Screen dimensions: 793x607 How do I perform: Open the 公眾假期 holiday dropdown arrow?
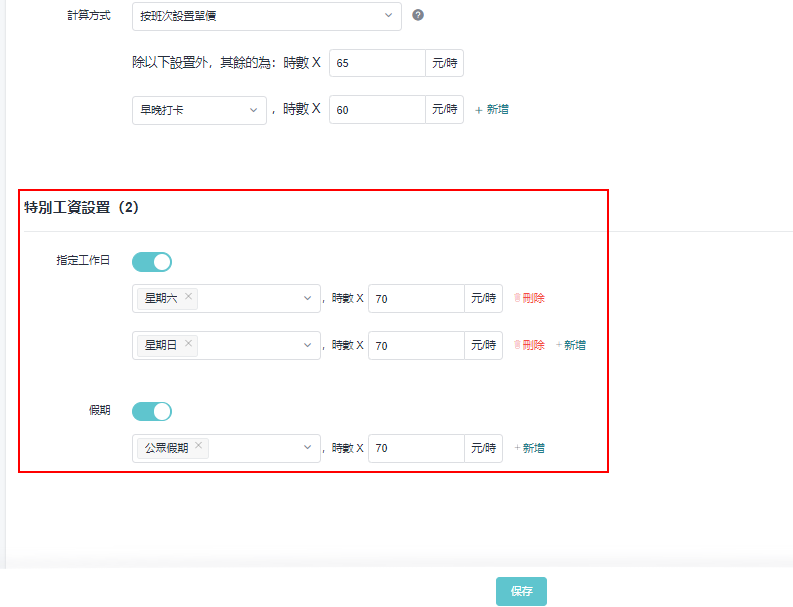[308, 448]
